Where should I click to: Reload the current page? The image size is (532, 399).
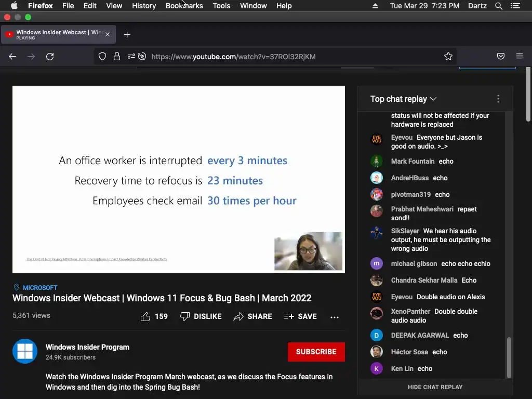tap(50, 56)
